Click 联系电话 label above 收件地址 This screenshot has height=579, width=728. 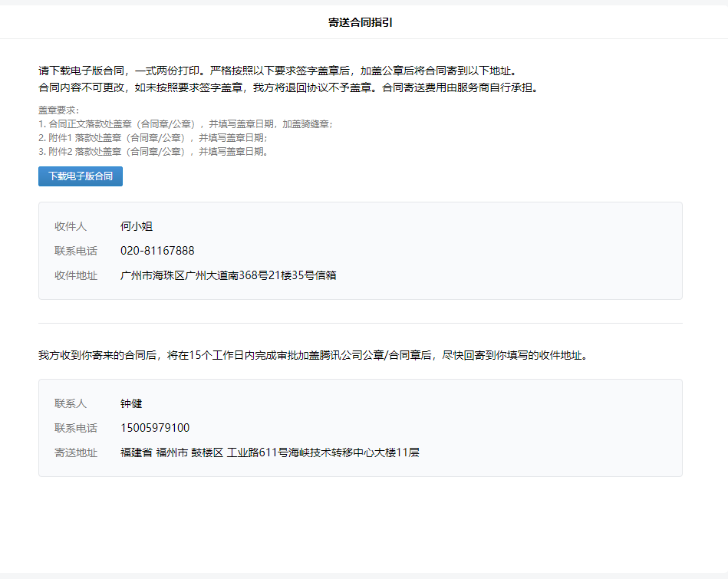tap(76, 251)
